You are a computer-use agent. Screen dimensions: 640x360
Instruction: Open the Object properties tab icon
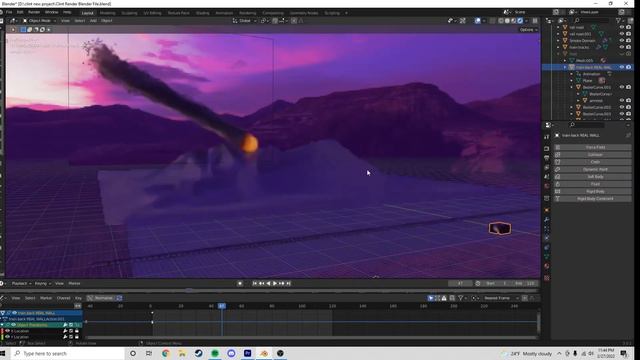547,210
